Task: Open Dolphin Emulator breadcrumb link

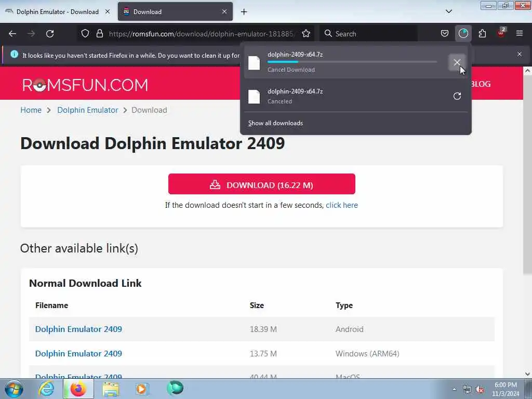Action: [x=87, y=110]
